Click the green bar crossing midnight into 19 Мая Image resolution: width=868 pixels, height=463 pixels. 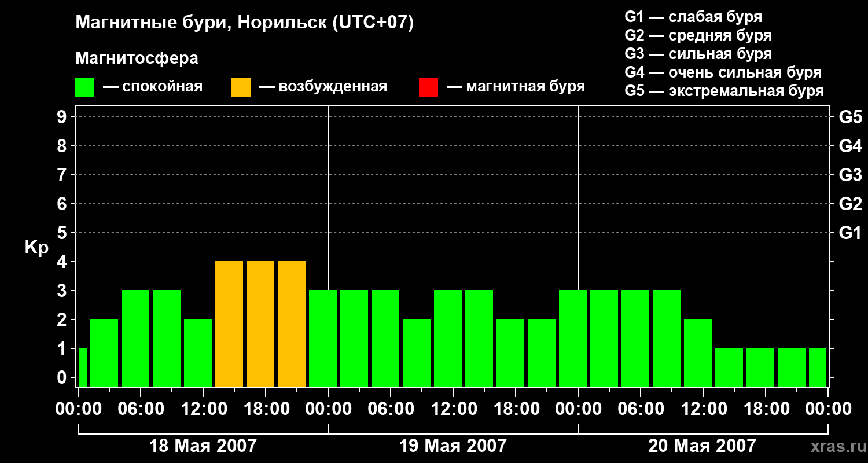(x=323, y=338)
